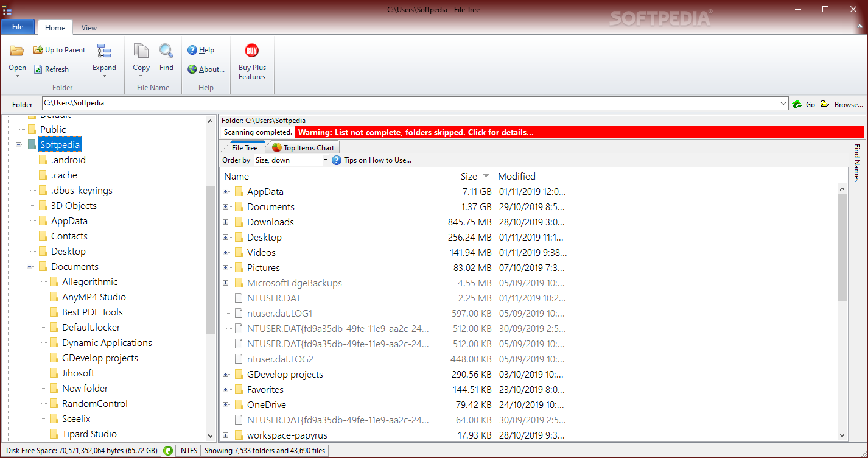Open the Find Names side tab
Viewport: 868px width, 458px height.
click(x=857, y=163)
